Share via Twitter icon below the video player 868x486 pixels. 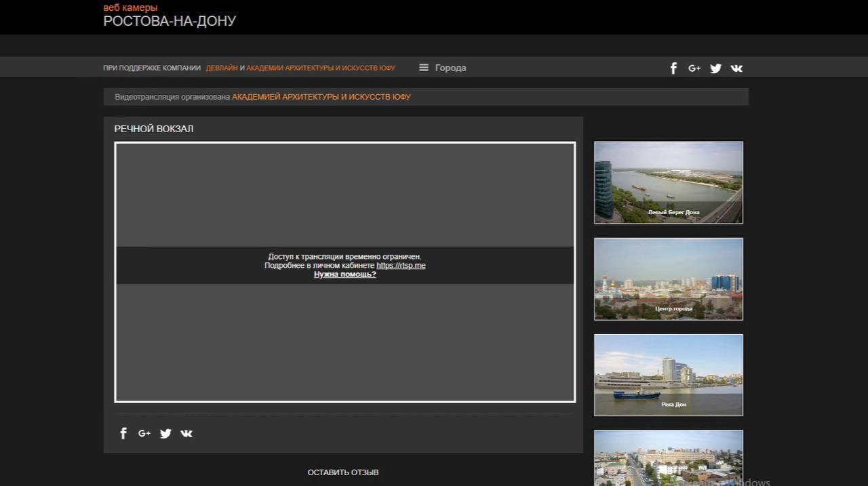[x=165, y=433]
